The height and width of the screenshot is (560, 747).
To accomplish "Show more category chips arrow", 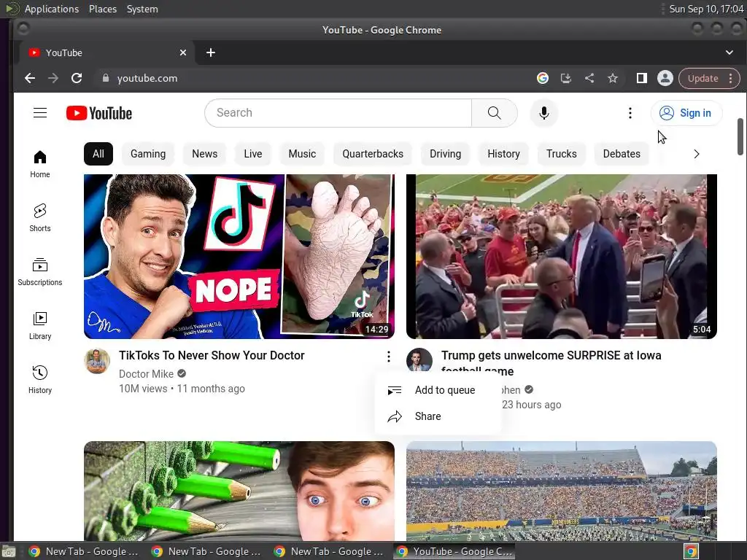I will (x=697, y=154).
